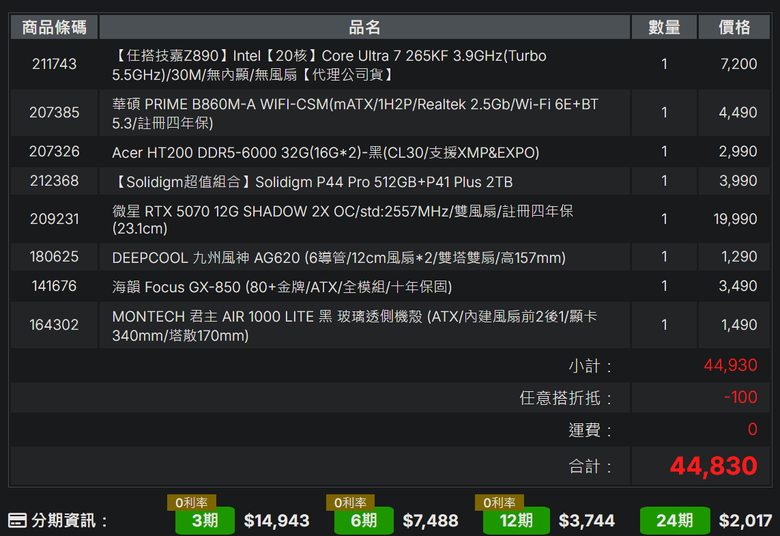Click product barcode 209231
Screen dimensions: 780x536
(x=54, y=219)
